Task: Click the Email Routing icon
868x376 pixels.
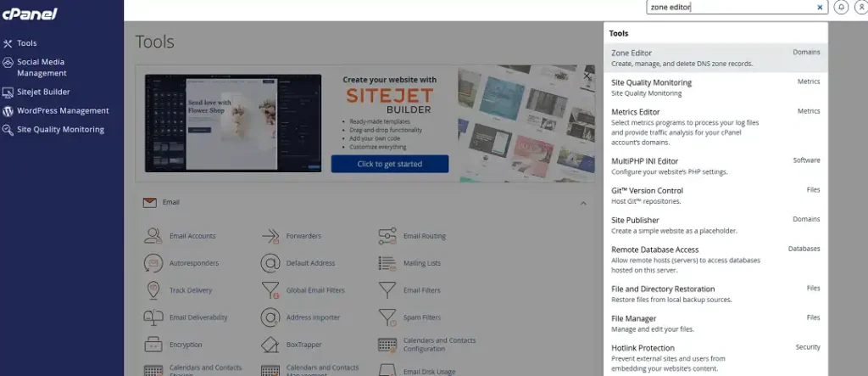Action: (387, 236)
